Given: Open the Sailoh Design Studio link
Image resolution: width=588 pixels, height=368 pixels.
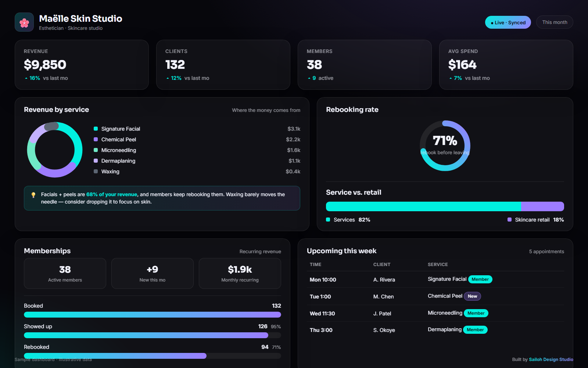Looking at the screenshot, I should [x=551, y=360].
